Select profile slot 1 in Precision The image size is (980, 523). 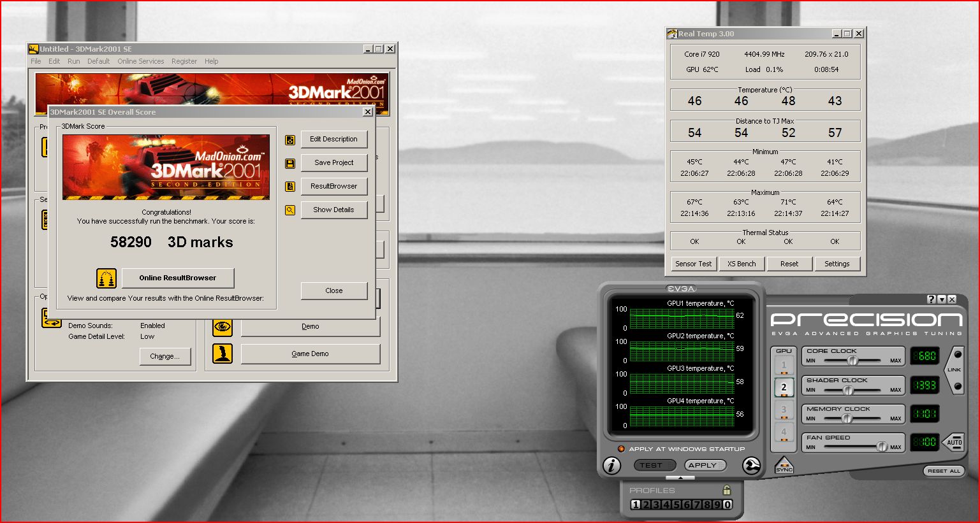[x=636, y=505]
